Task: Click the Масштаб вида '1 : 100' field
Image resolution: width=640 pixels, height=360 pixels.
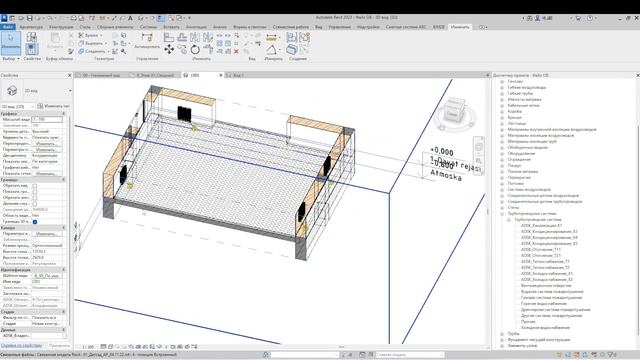Action: (47, 120)
